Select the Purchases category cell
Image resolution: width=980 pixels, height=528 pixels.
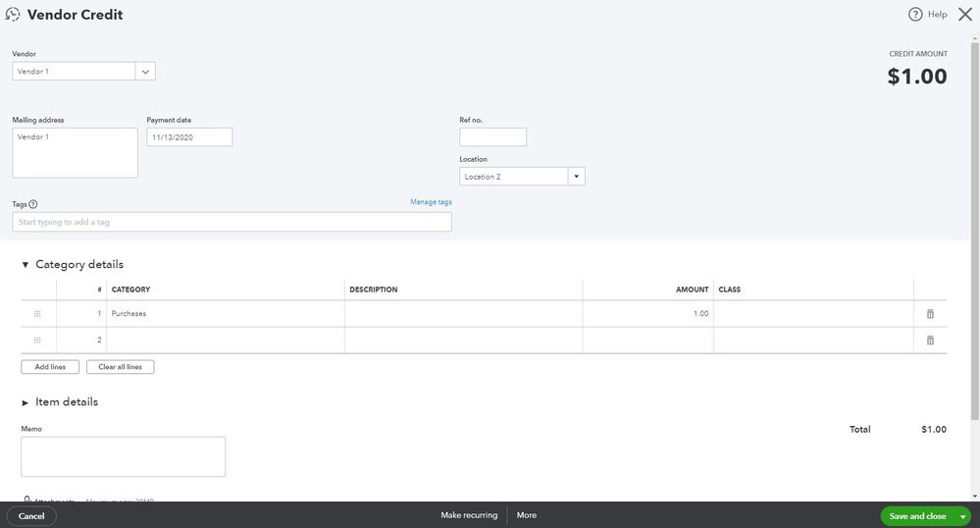coord(225,314)
